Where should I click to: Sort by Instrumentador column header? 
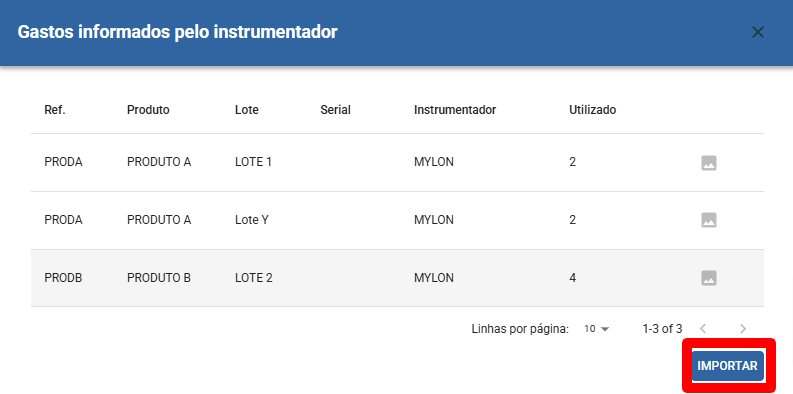455,110
